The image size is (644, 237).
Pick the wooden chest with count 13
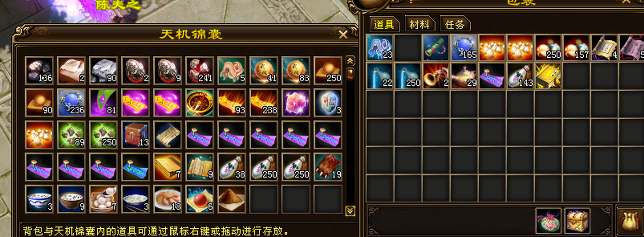[135, 135]
